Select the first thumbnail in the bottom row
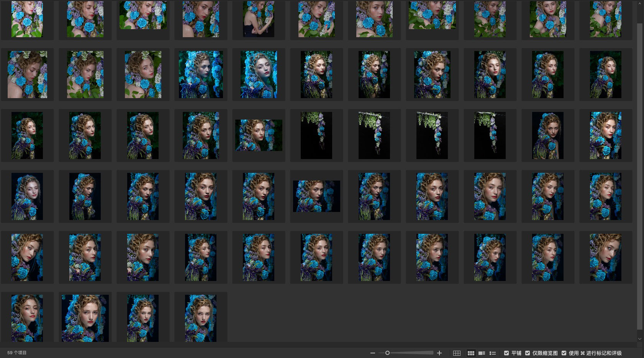 coord(27,318)
